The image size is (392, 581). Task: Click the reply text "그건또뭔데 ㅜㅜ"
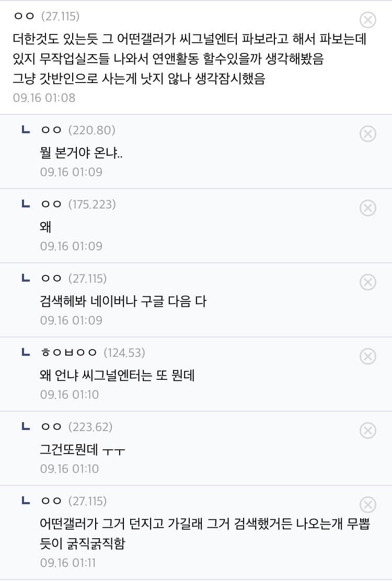coord(83,449)
